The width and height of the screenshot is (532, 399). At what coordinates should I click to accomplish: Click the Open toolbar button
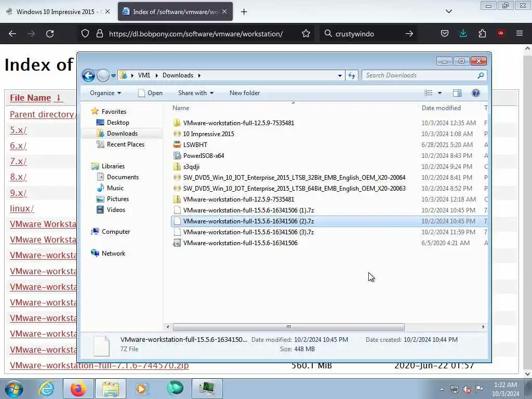[x=150, y=93]
